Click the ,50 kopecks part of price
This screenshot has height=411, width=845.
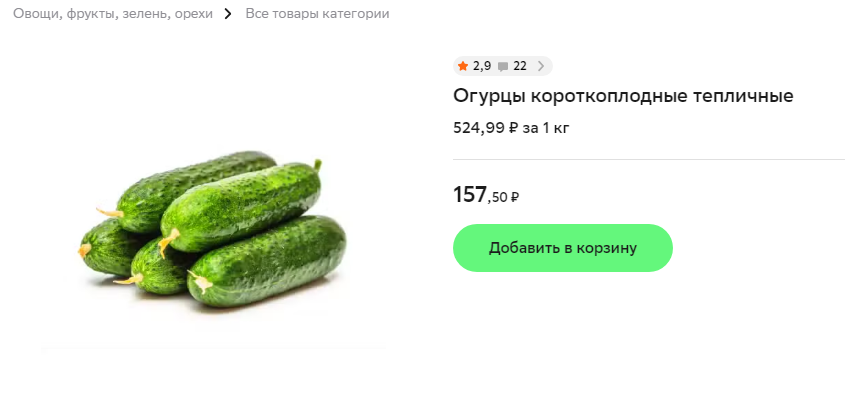[498, 198]
